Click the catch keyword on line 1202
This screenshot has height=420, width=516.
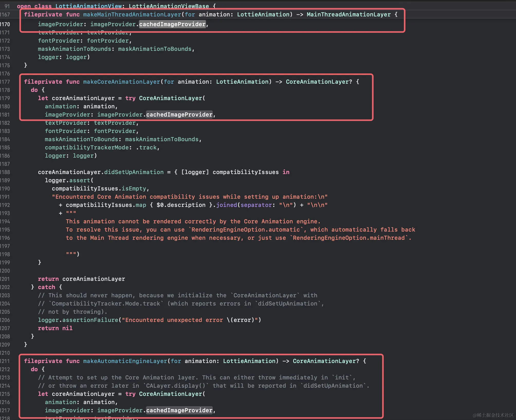[47, 287]
